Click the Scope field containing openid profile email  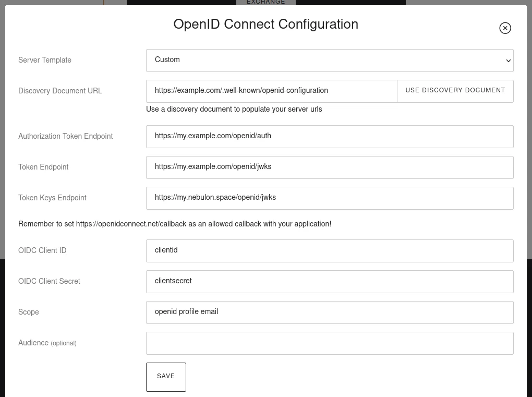pyautogui.click(x=330, y=312)
